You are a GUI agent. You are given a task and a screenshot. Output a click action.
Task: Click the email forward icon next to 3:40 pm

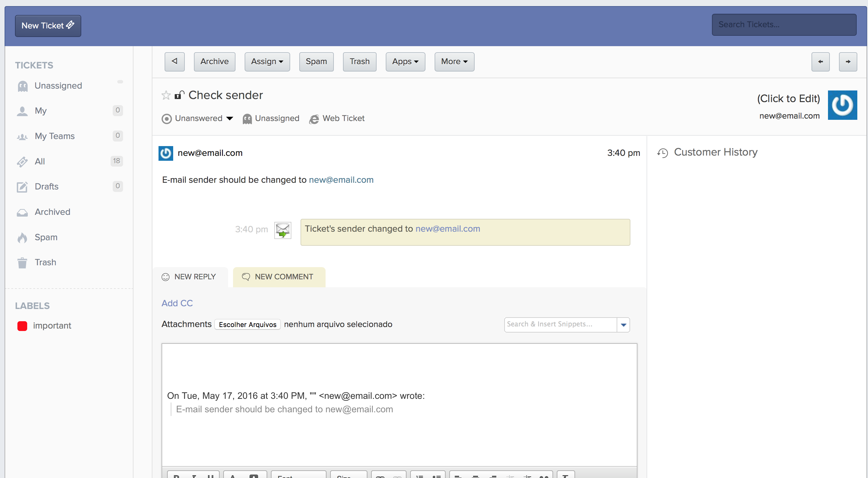click(x=283, y=230)
